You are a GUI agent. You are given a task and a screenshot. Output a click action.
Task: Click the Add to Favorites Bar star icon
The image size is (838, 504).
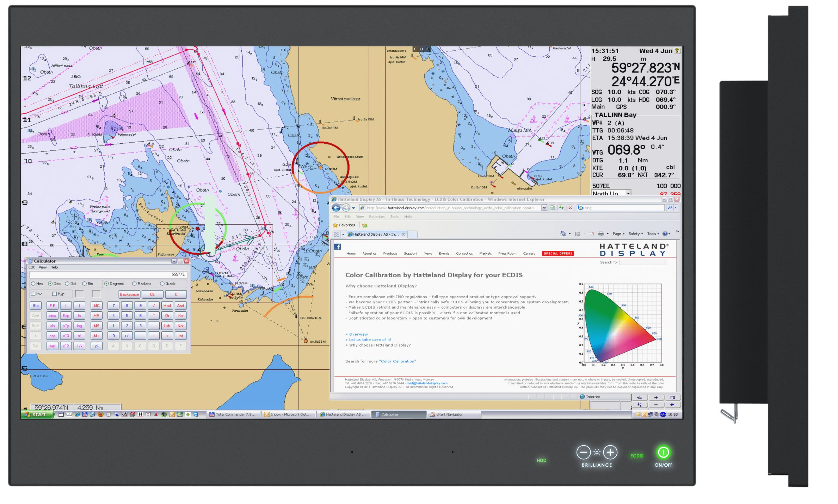coord(364,225)
